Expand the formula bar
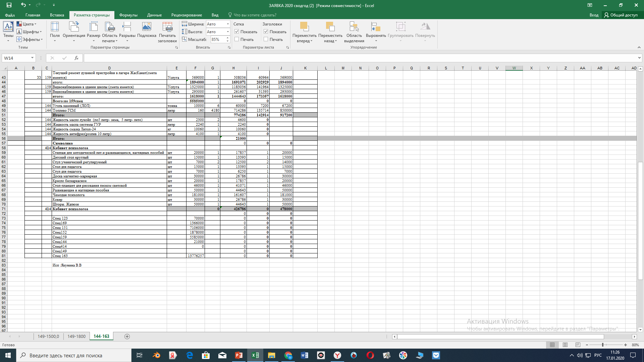This screenshot has height=362, width=644. coord(639,58)
